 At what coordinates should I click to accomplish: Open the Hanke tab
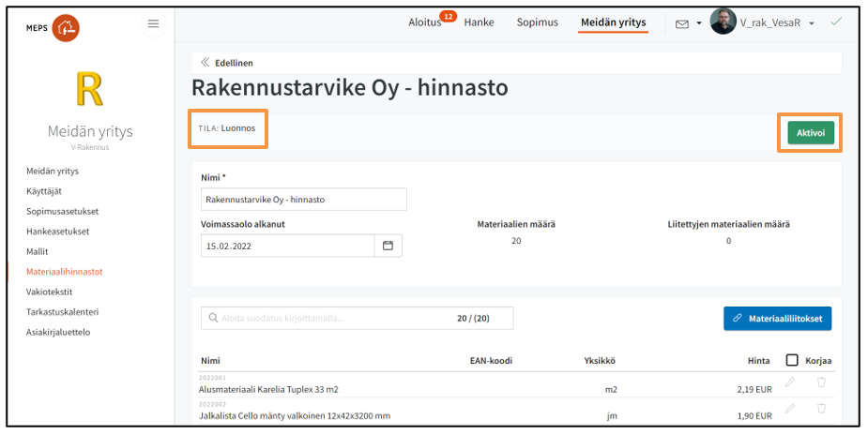(x=479, y=22)
